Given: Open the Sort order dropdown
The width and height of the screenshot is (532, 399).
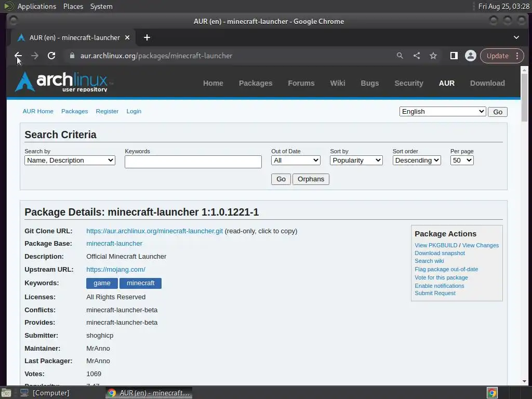Looking at the screenshot, I should click(417, 161).
